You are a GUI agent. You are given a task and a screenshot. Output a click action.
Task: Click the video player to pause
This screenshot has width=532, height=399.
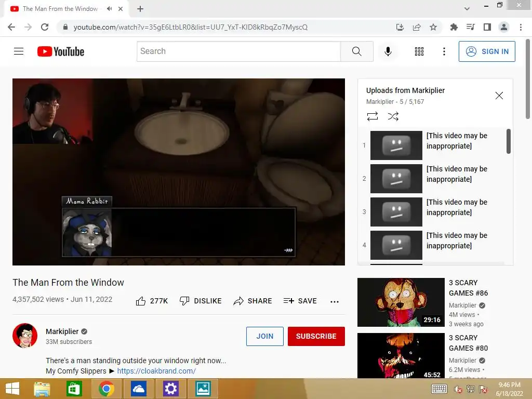[179, 171]
